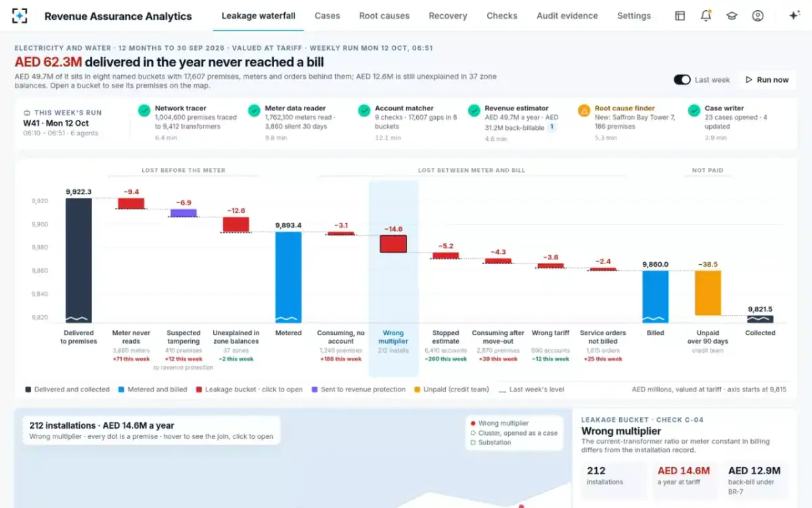Open the Settings tab
Image resolution: width=812 pixels, height=508 pixels.
click(x=634, y=16)
